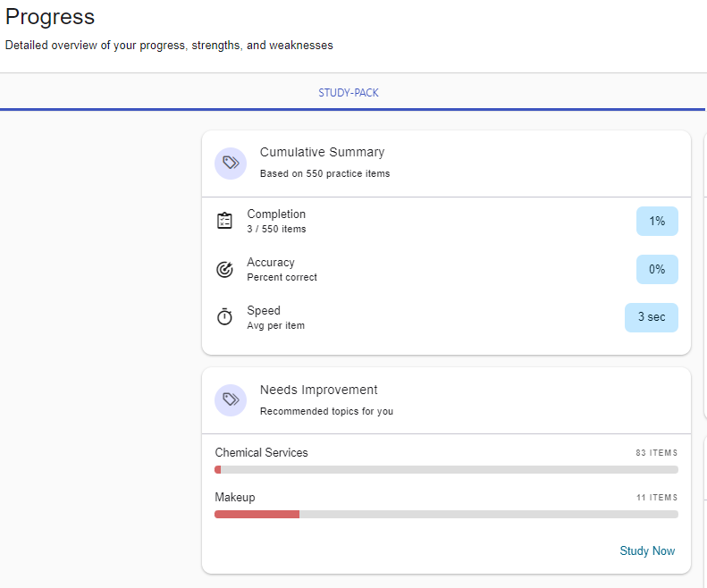The height and width of the screenshot is (588, 707).
Task: Click the 11 ITEMS count label
Action: [656, 498]
